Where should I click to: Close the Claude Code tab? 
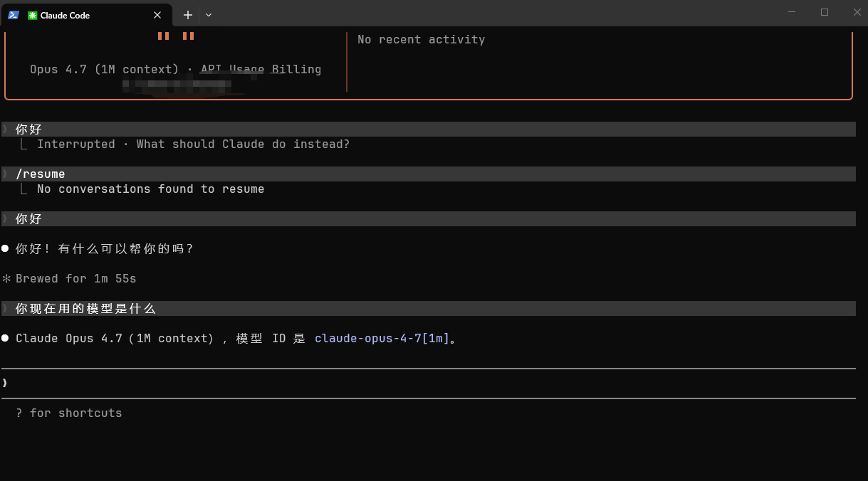[x=157, y=15]
